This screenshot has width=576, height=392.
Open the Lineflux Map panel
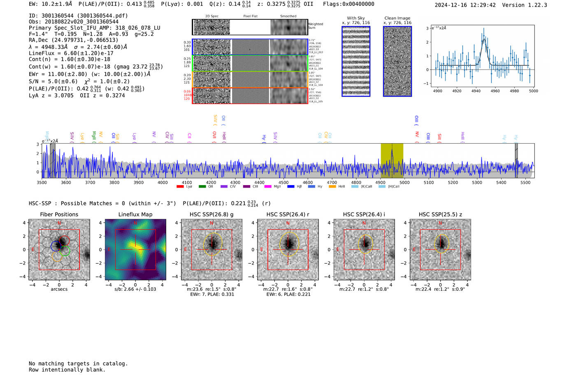click(x=135, y=250)
